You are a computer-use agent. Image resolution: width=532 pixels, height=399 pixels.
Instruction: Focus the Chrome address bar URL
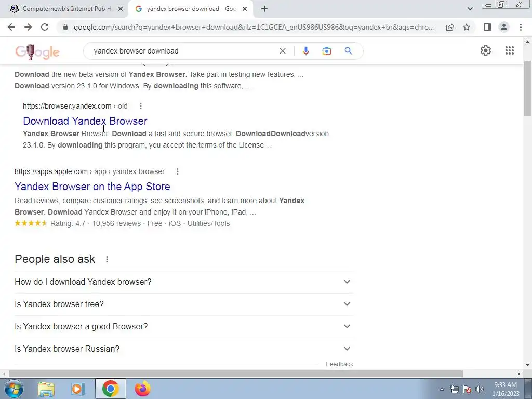[x=254, y=27]
